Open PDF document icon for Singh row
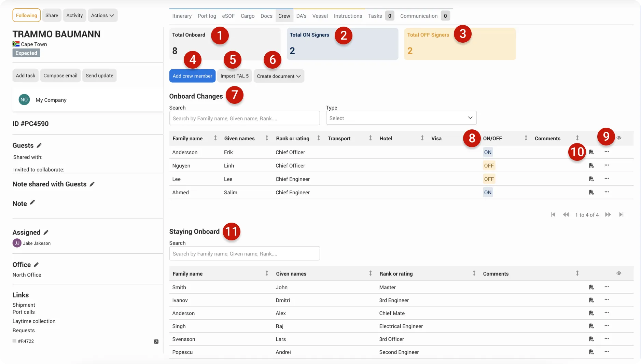Screen dimensions: 641x364 pos(591,326)
